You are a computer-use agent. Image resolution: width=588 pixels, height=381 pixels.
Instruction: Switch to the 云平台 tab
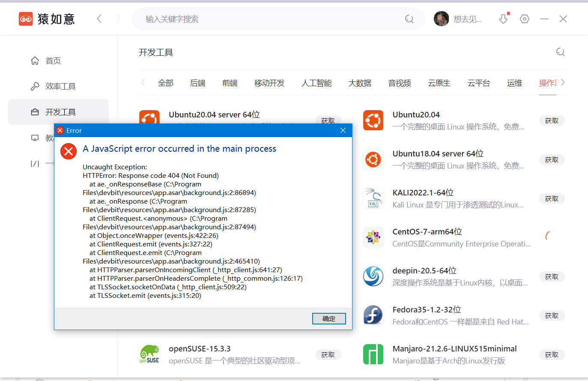click(479, 83)
